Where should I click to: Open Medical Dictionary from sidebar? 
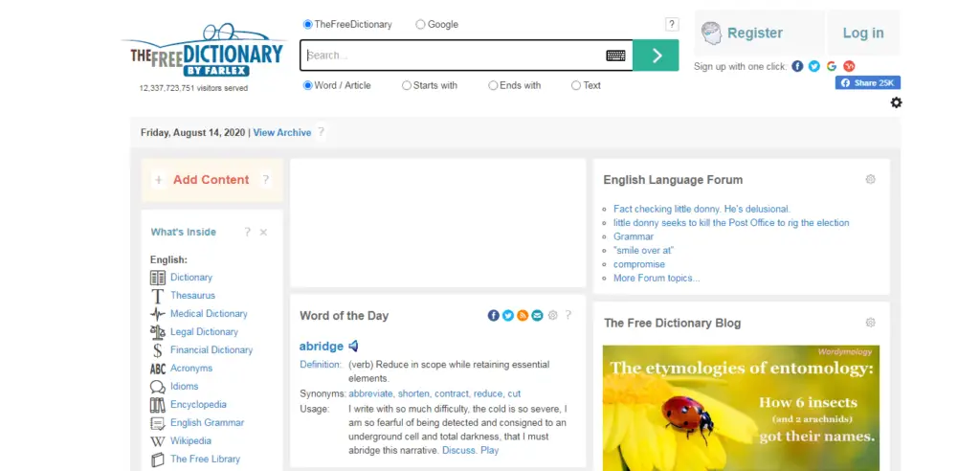(x=209, y=314)
